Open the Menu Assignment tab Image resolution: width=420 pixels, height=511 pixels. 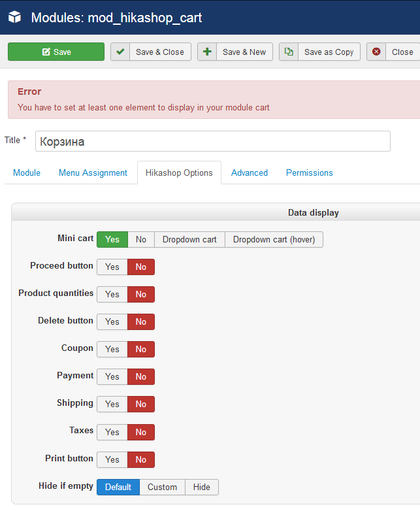(x=93, y=173)
